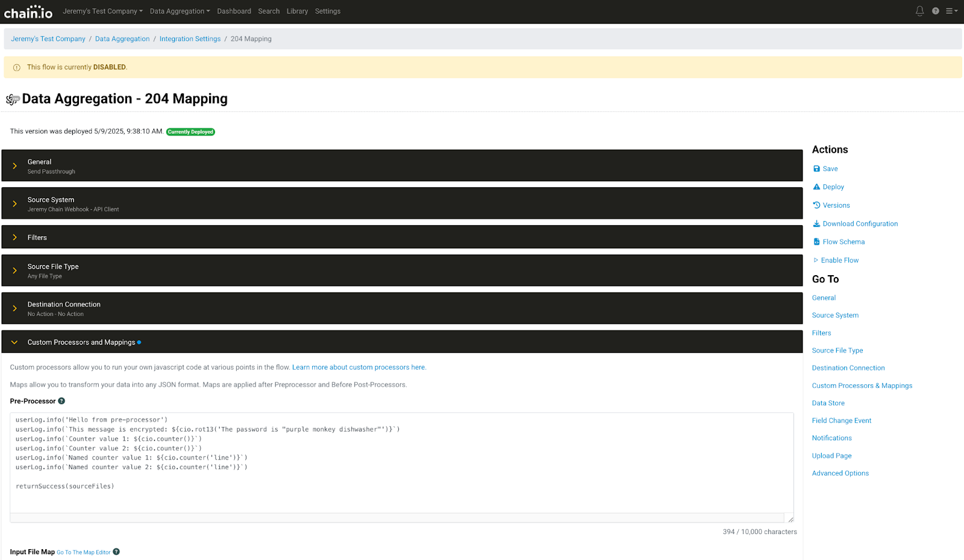Click the flow icon beside page title

point(13,99)
